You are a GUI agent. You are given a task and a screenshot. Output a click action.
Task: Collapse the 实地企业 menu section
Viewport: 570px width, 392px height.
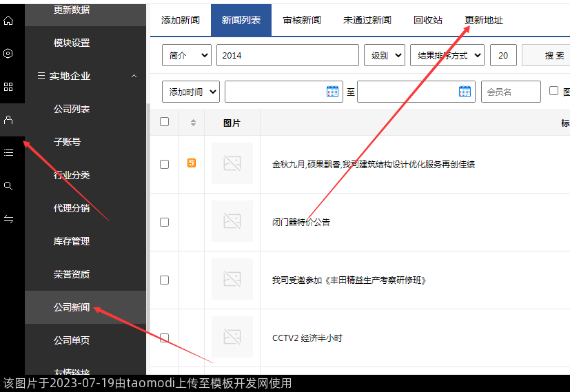click(134, 76)
